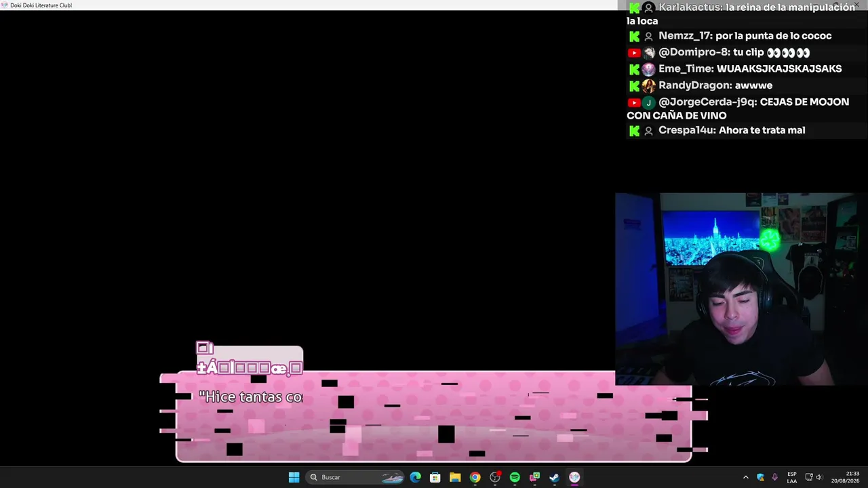Click the dialogue text "Hice tantas co"

coord(251,397)
